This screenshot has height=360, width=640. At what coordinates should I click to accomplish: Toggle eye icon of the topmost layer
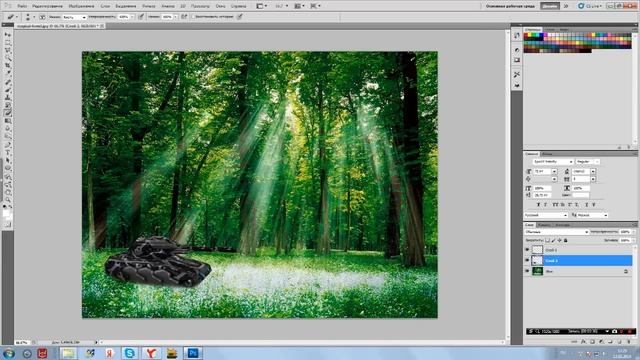pos(527,250)
